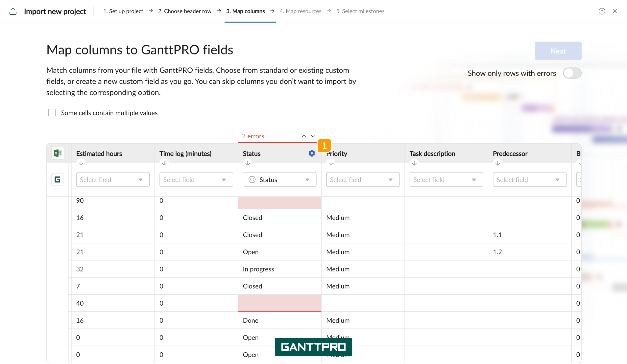Open field dropdown for Time log (minutes)

tap(196, 179)
